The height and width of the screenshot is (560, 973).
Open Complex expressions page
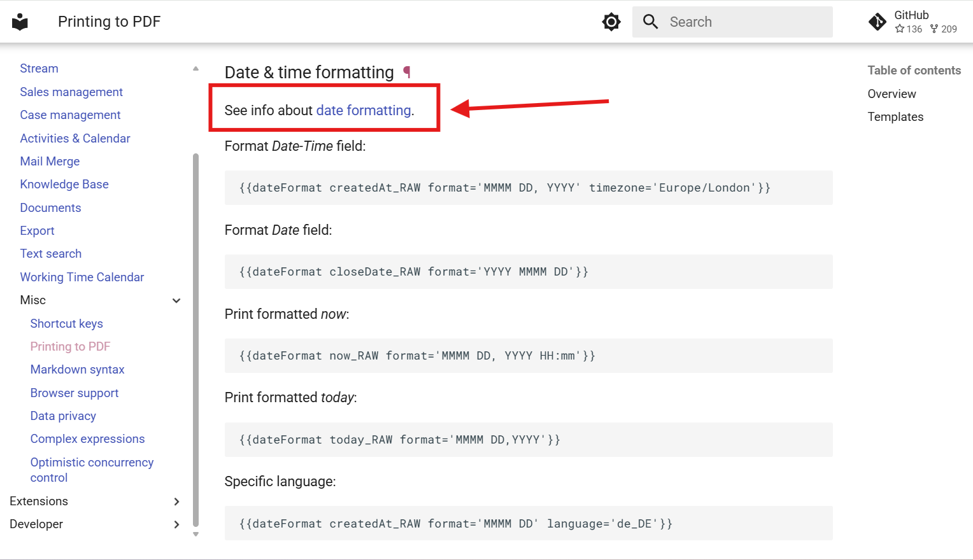pyautogui.click(x=88, y=438)
